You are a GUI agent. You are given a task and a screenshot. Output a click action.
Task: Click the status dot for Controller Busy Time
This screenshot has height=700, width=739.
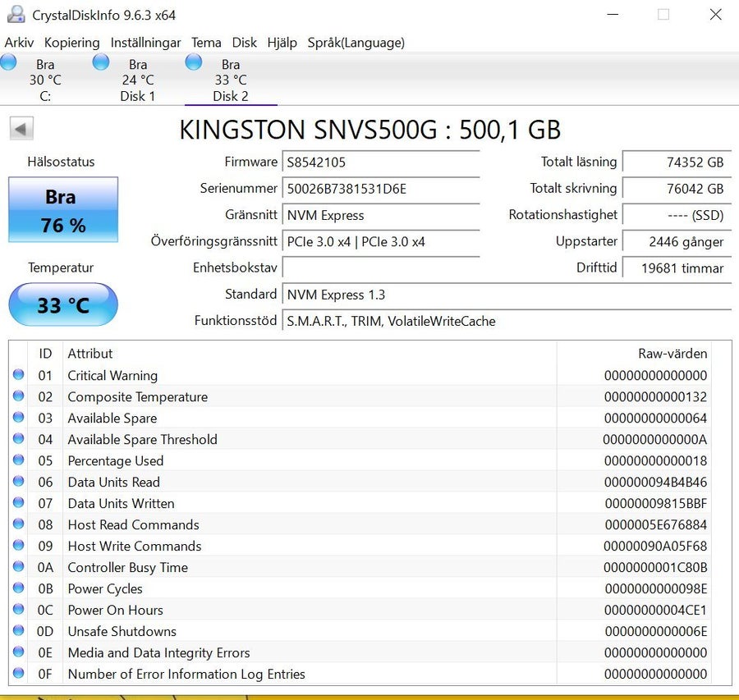coord(18,566)
